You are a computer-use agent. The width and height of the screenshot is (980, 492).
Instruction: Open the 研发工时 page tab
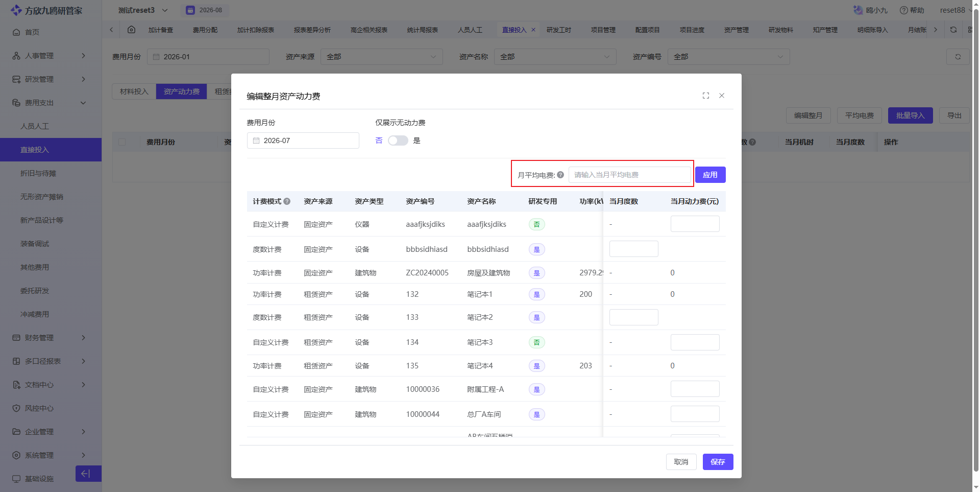tap(559, 30)
